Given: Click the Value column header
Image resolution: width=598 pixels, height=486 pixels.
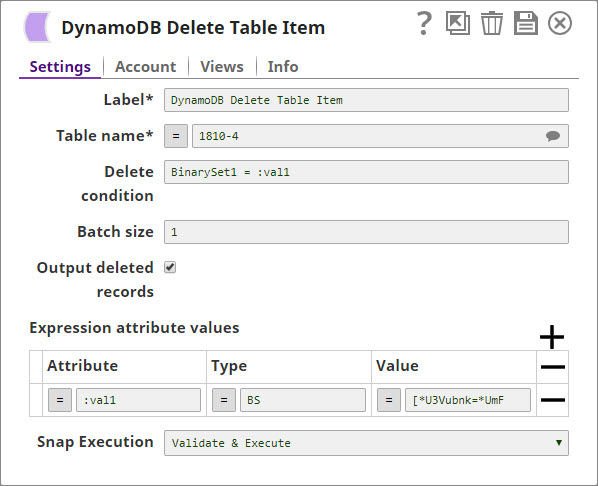Looking at the screenshot, I should click(397, 365).
